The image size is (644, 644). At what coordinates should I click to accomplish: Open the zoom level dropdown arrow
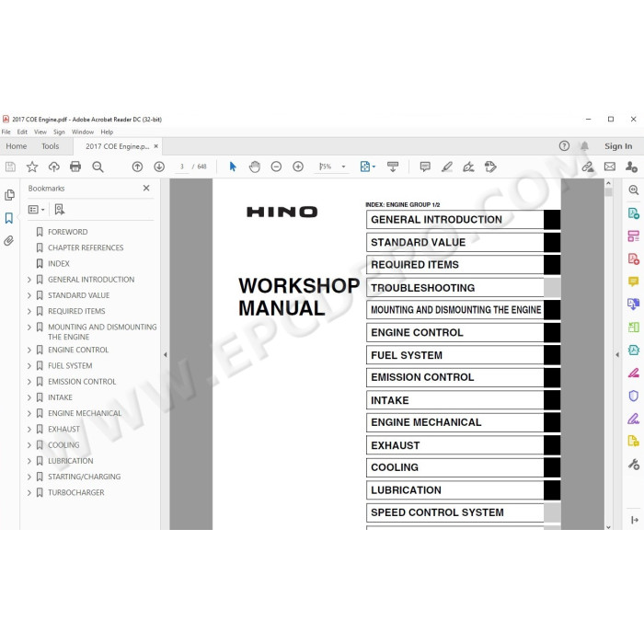click(x=344, y=167)
